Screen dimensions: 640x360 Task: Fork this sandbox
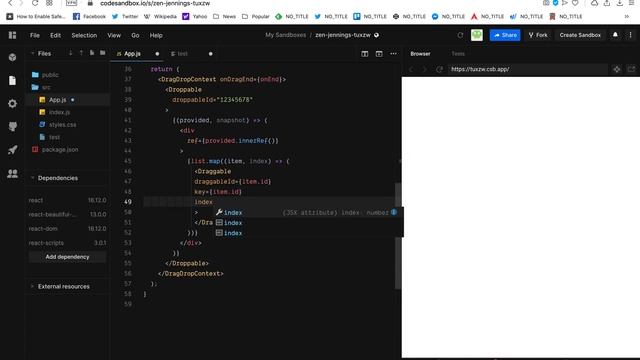[538, 35]
